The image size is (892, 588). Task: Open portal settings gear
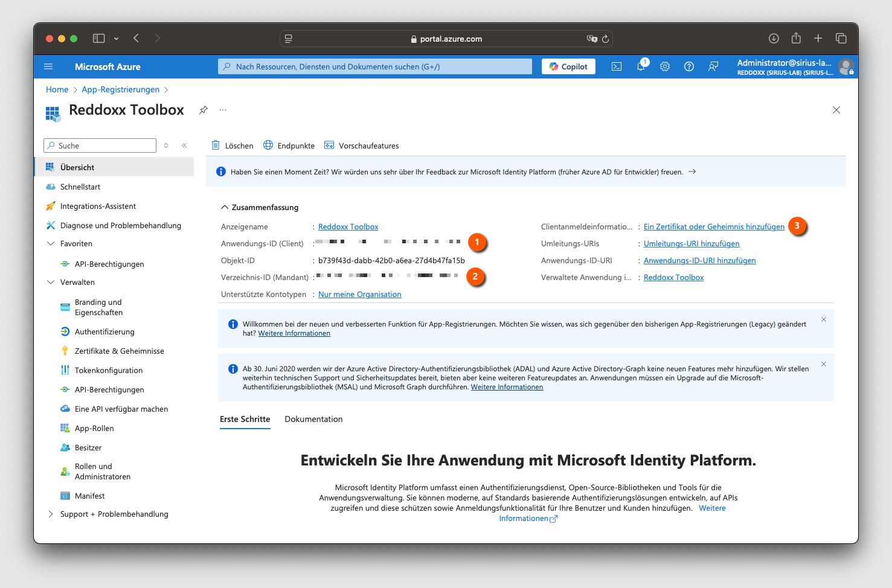(x=665, y=66)
